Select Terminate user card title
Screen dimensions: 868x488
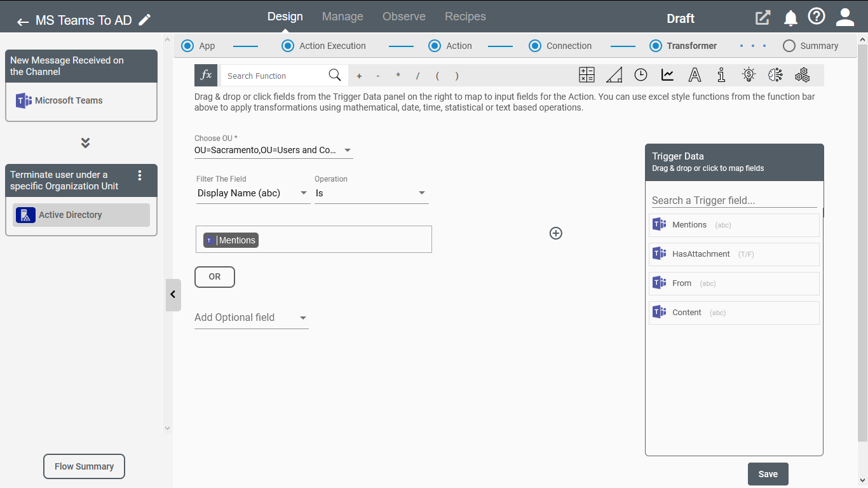tap(64, 180)
